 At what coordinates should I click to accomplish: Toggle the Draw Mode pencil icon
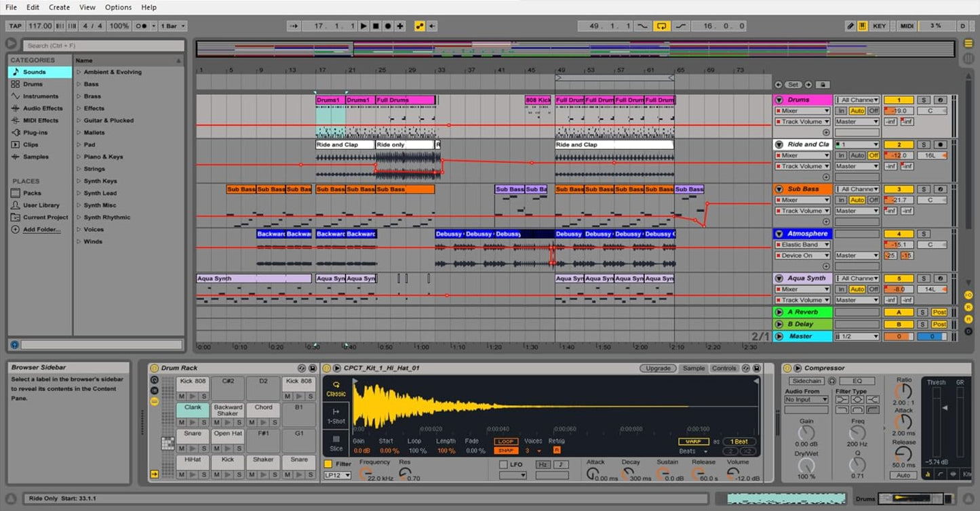tap(850, 26)
